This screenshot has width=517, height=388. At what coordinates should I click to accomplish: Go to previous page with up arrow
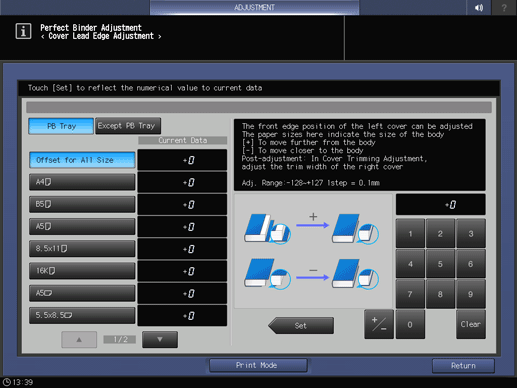79,339
